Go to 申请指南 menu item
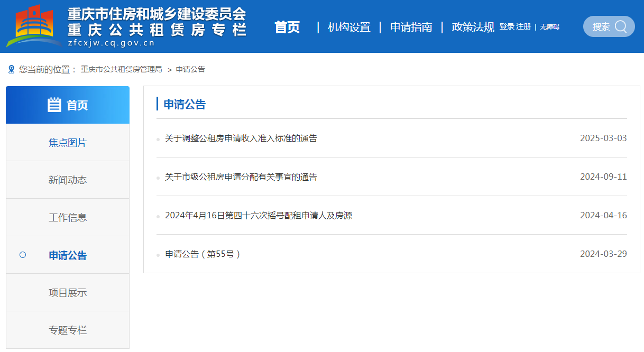Viewport: 644px width, 352px height. (411, 27)
